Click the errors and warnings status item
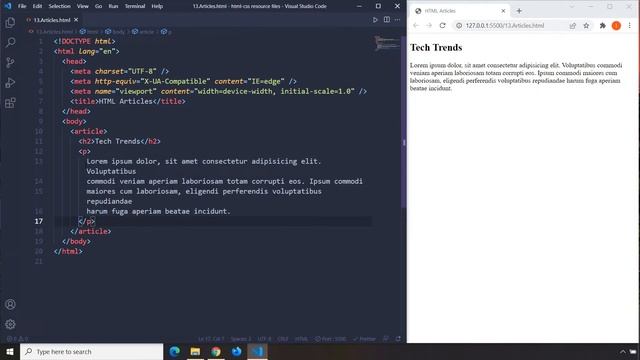This screenshot has width=640, height=360. point(17,339)
